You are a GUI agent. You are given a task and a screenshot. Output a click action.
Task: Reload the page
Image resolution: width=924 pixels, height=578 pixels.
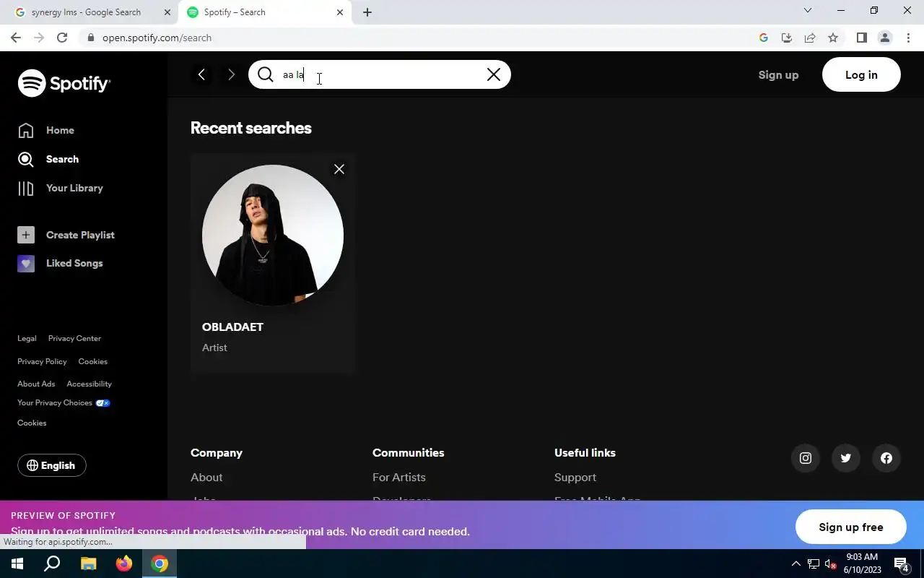pos(62,38)
